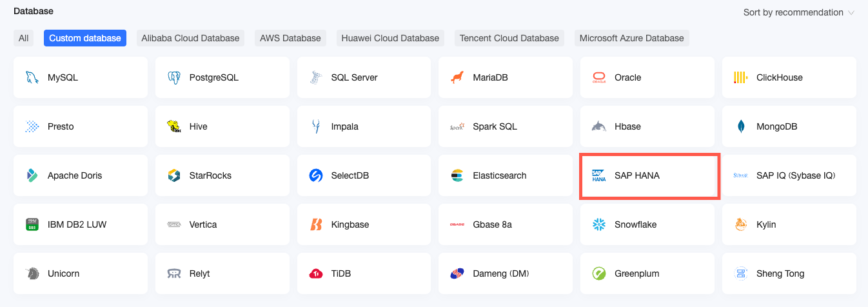Image resolution: width=868 pixels, height=307 pixels.
Task: Switch to Huawei Cloud Database tab
Action: point(390,38)
